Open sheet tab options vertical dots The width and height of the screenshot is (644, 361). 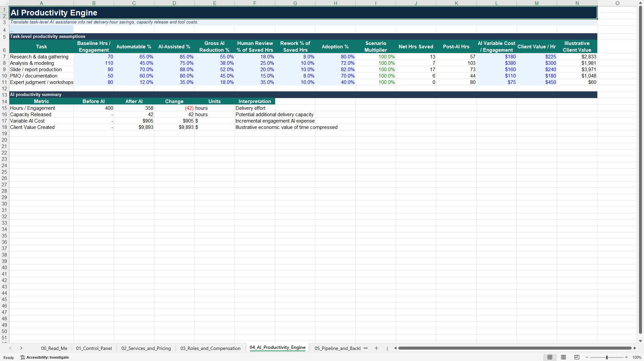coord(387,348)
